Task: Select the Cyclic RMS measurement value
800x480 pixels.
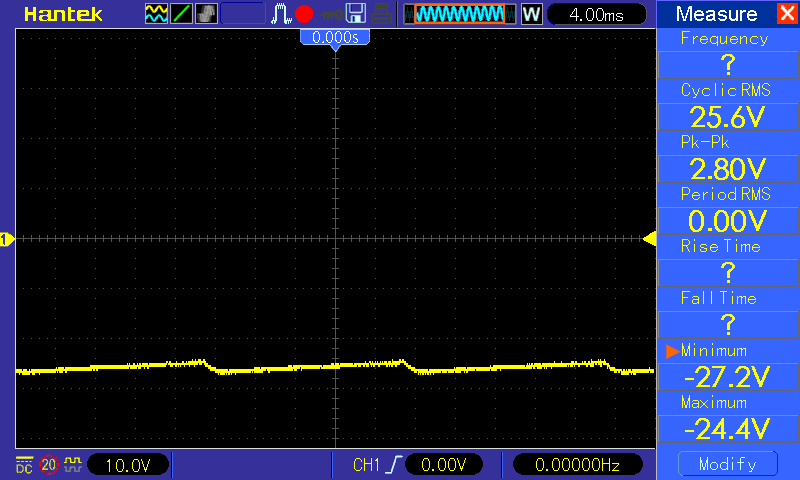Action: click(x=728, y=117)
